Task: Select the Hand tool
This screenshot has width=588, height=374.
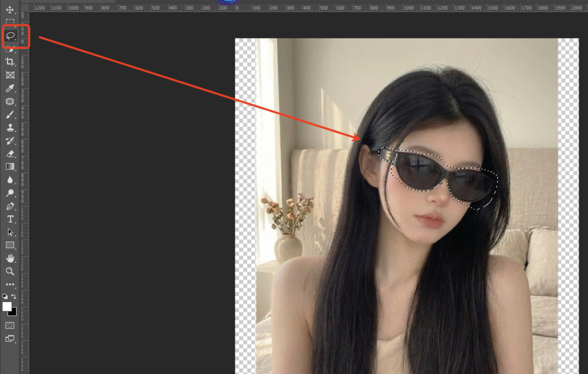Action: pyautogui.click(x=10, y=258)
